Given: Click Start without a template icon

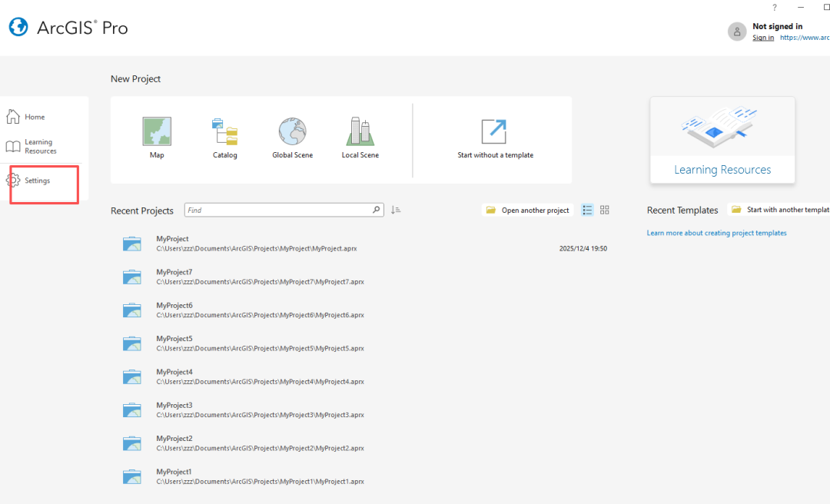Looking at the screenshot, I should coord(494,131).
